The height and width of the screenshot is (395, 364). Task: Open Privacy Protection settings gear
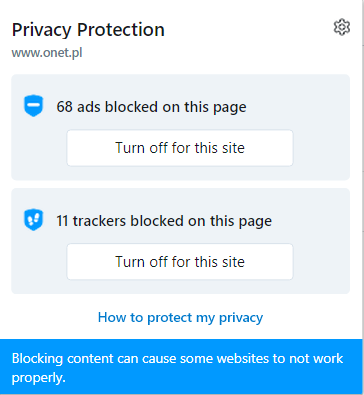[x=342, y=27]
